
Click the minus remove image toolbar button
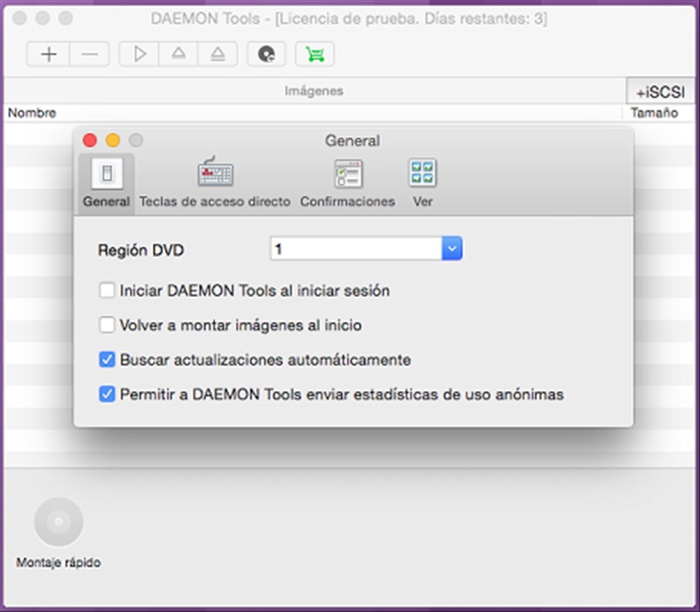(x=90, y=54)
